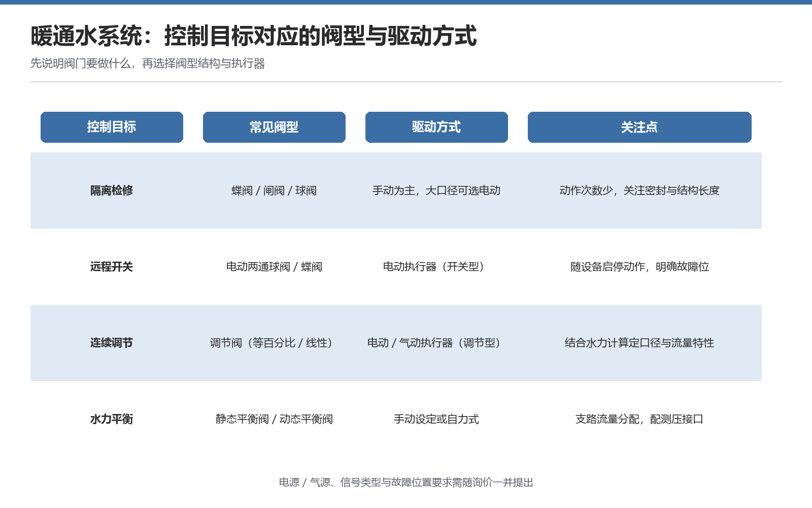Select the slide title 暖通水系统：控制目标对应的阀型与驱动方式
Viewport: 812px width, 508px height.
(x=254, y=36)
